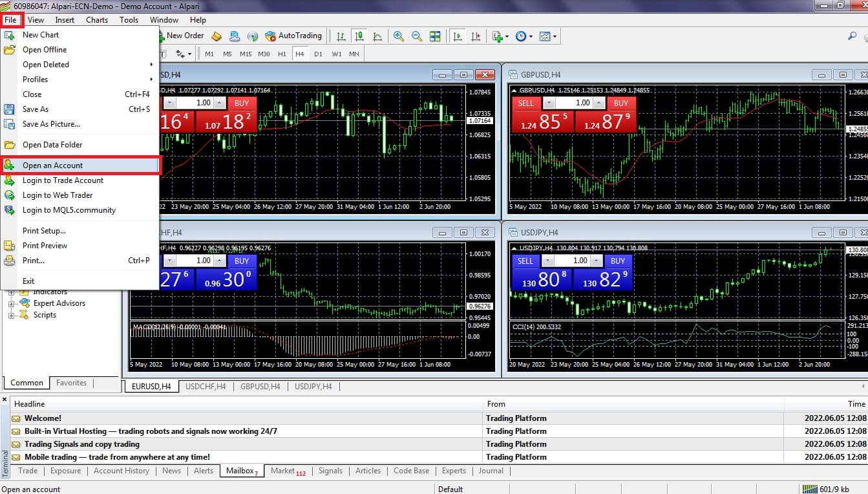
Task: Select the text label tool icon
Action: 162,54
